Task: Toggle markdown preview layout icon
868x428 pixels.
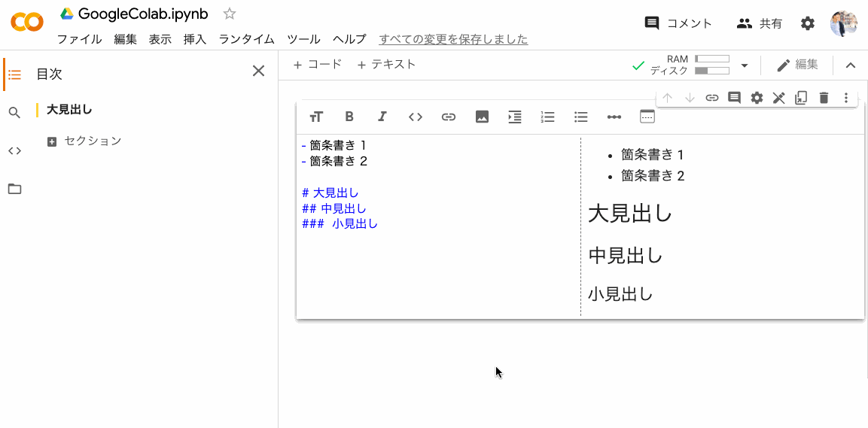Action: 647,117
